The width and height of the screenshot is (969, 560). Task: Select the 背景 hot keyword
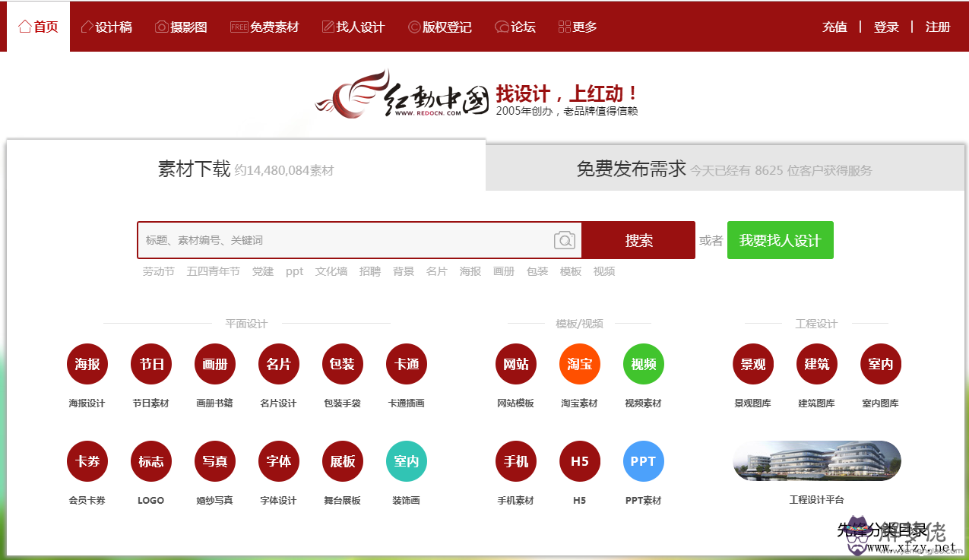pos(404,271)
